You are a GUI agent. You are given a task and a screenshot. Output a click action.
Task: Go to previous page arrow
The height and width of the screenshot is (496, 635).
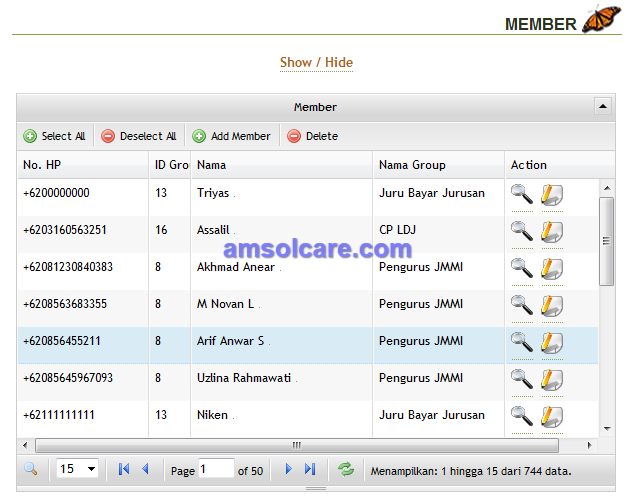pos(145,469)
